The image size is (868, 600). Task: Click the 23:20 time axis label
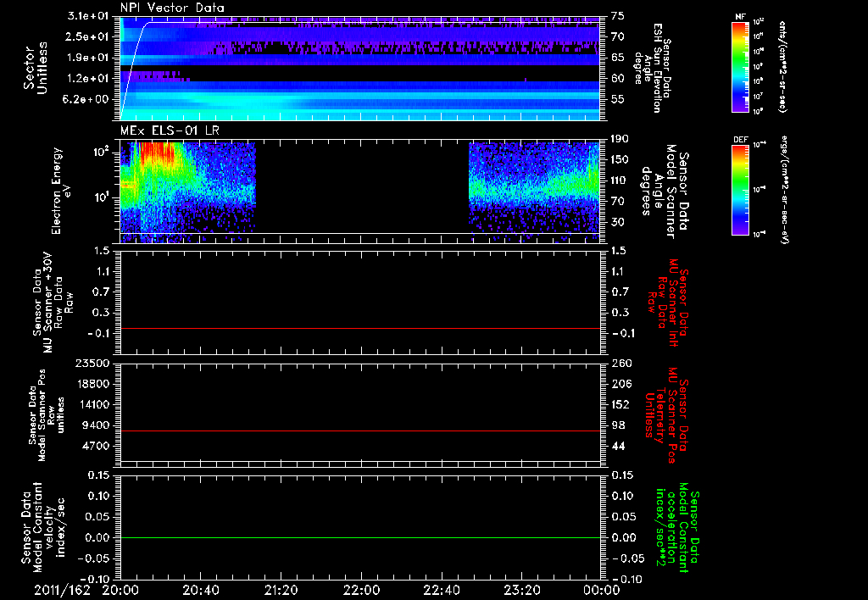[521, 590]
